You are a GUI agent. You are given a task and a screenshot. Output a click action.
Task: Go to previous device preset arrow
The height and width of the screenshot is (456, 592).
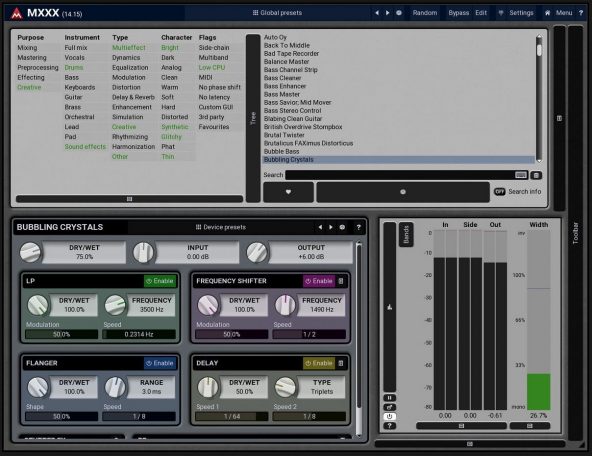[320, 227]
